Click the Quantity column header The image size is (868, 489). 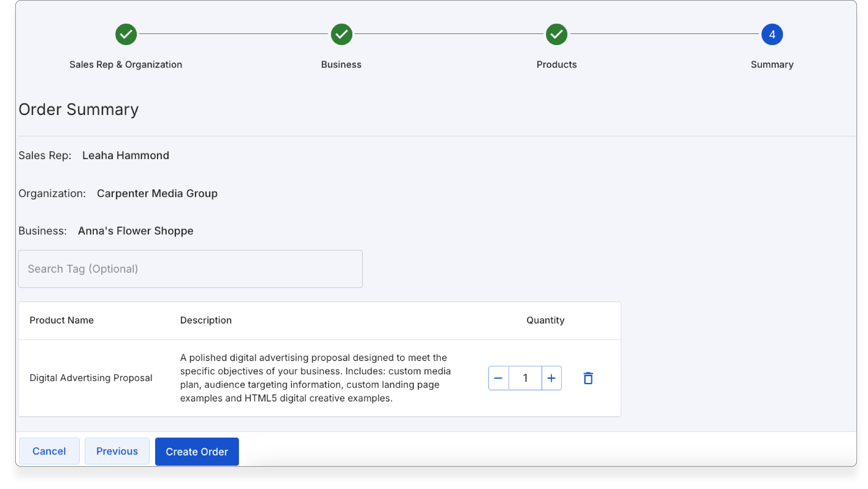545,320
